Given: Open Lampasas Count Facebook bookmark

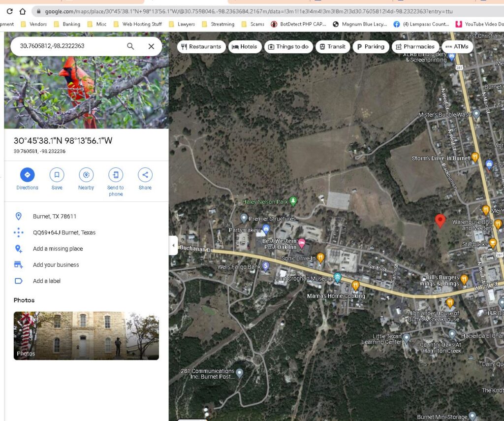Looking at the screenshot, I should [421, 24].
